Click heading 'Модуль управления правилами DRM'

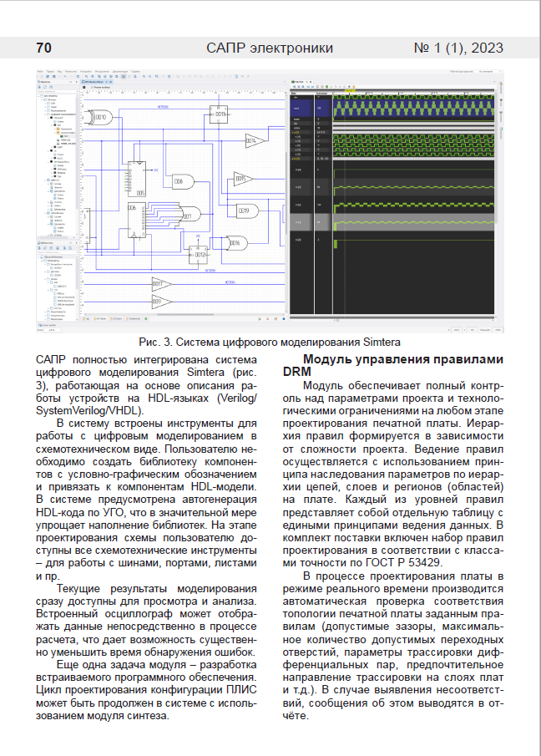pos(393,365)
